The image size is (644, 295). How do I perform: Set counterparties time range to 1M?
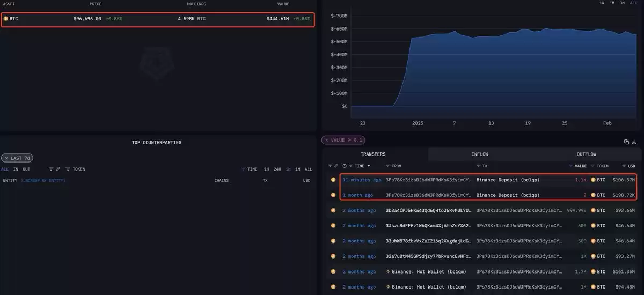click(297, 169)
